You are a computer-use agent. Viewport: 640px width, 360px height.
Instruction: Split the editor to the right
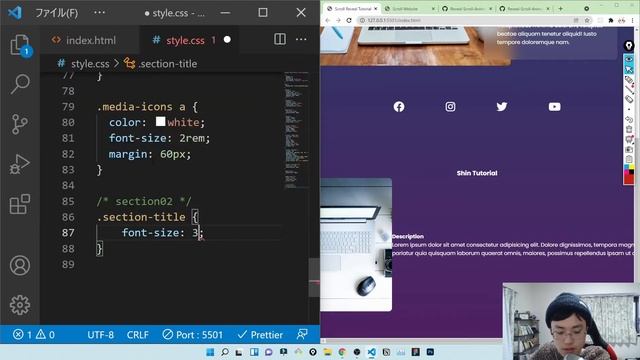(280, 40)
